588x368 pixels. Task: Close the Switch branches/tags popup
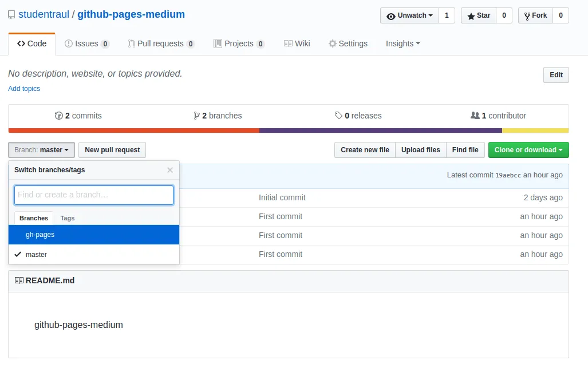[x=170, y=170]
